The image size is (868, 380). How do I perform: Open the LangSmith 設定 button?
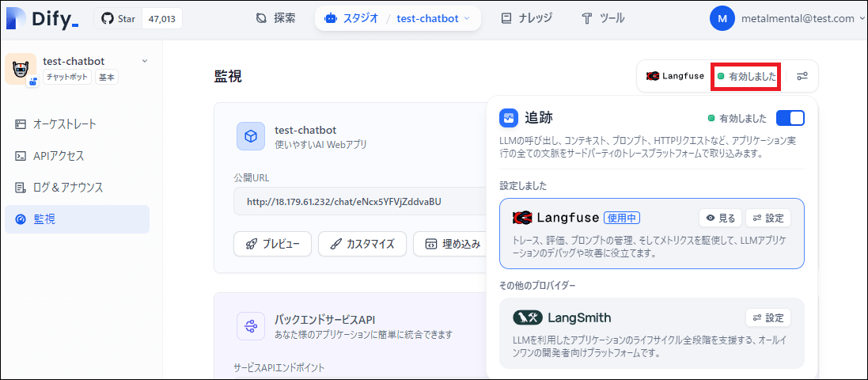(768, 317)
